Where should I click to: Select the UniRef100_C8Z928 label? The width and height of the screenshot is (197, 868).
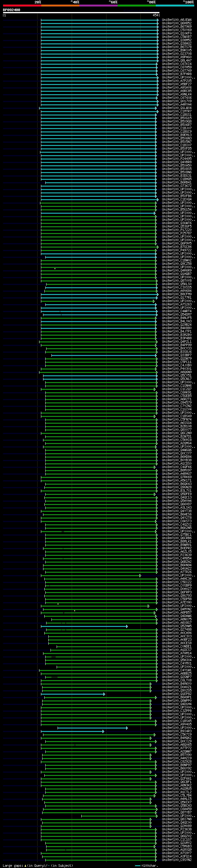click(177, 761)
